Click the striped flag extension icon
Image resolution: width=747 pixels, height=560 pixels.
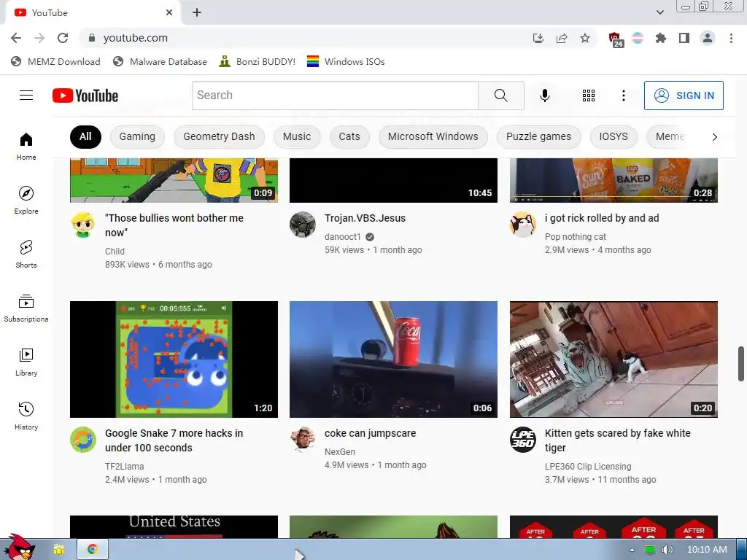[638, 38]
